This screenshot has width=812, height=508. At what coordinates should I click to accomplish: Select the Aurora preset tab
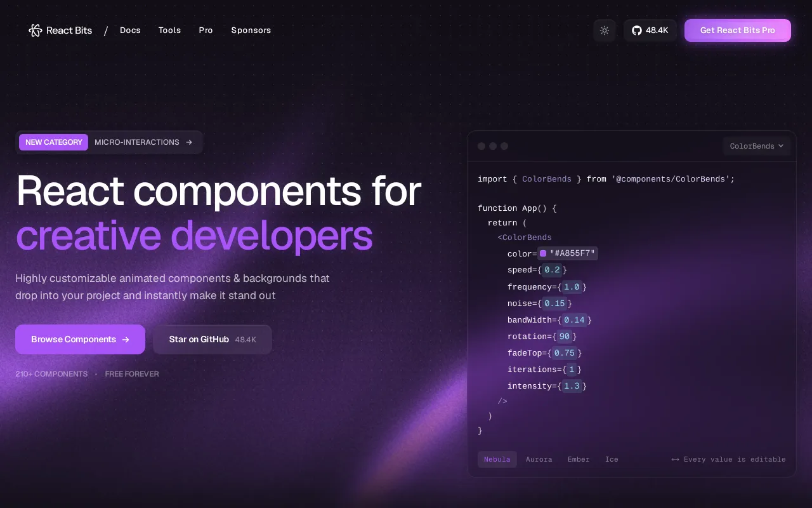tap(539, 459)
